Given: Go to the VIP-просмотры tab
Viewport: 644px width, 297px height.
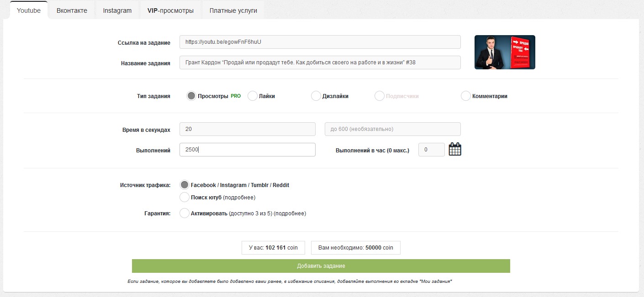Looking at the screenshot, I should point(170,10).
